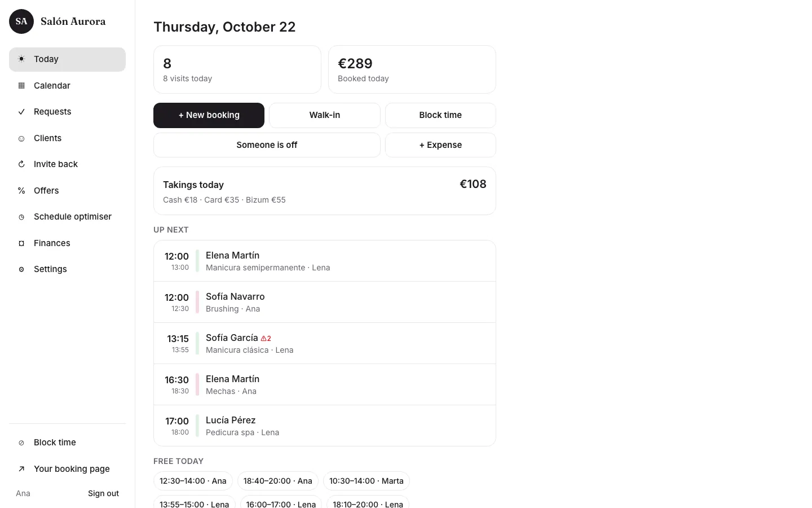This screenshot has height=508, width=812.
Task: Open the Settings gear icon
Action: point(21,269)
